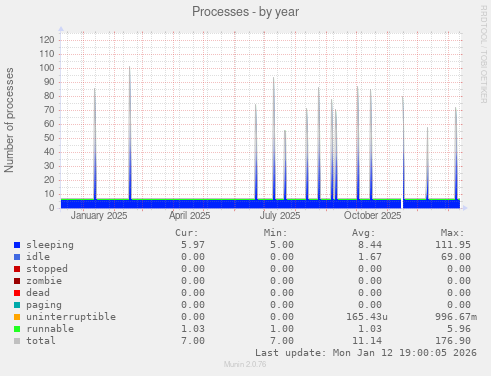Viewport: 491px width, 376px height.
Task: Click the 'January 2025' axis label
Action: (x=99, y=216)
